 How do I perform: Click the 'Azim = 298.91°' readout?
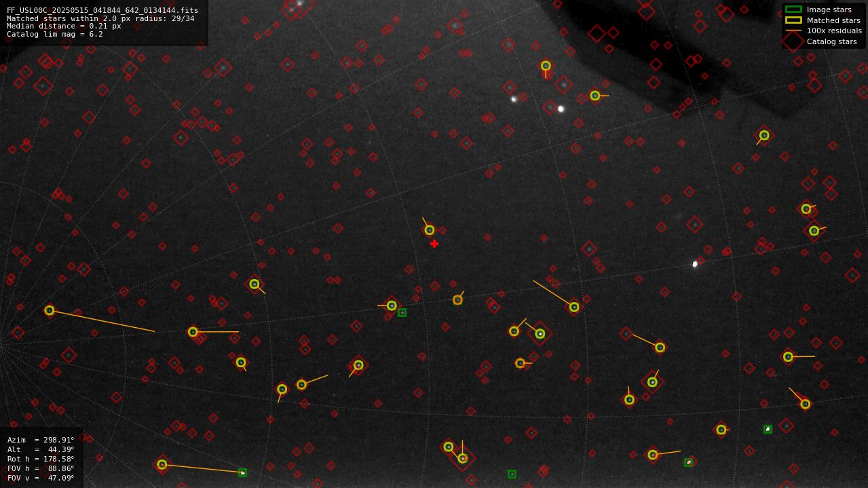click(41, 440)
